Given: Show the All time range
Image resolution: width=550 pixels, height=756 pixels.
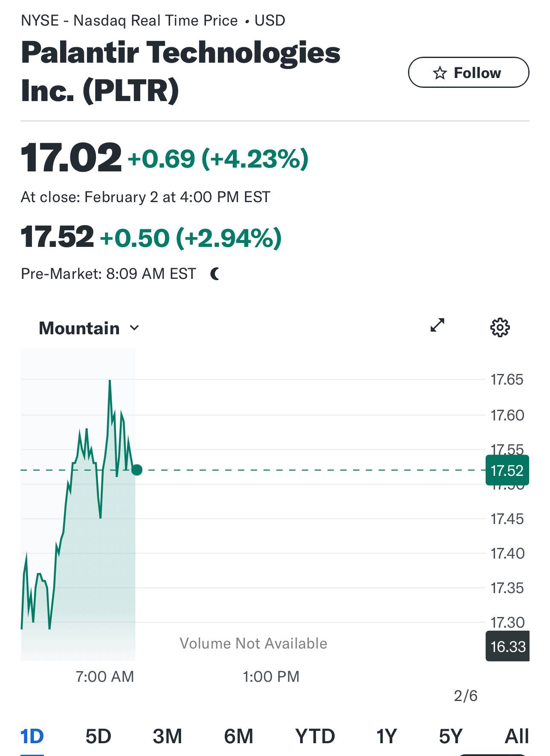Looking at the screenshot, I should (516, 736).
